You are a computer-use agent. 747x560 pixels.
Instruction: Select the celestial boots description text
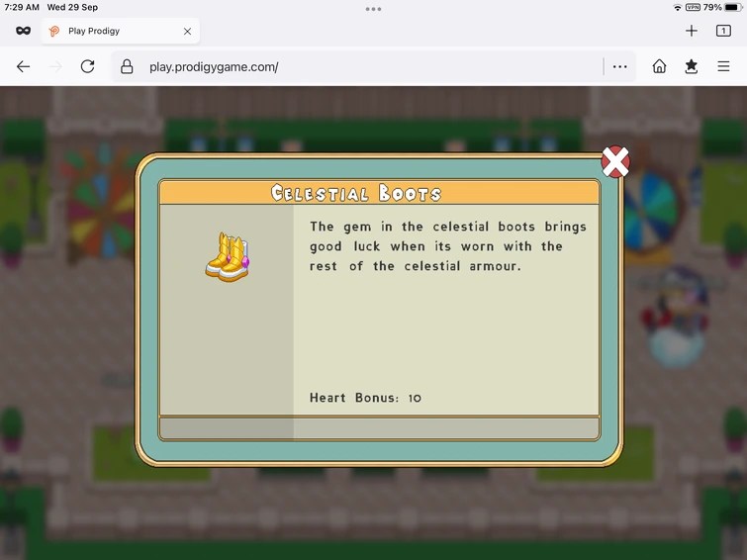(448, 246)
